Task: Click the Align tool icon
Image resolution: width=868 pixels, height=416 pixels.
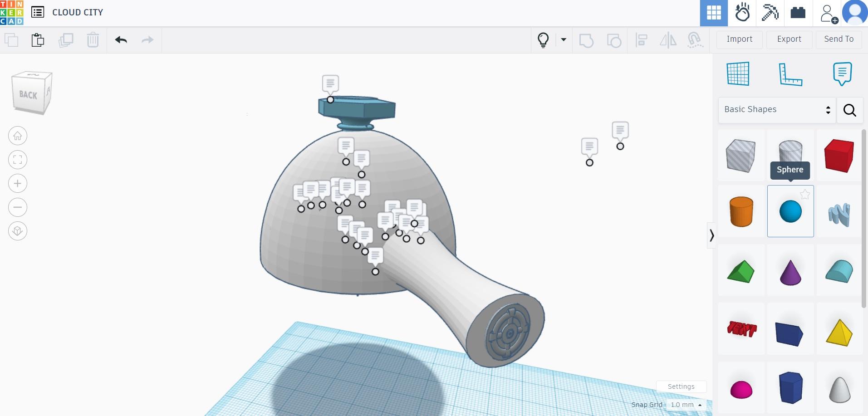Action: click(641, 40)
